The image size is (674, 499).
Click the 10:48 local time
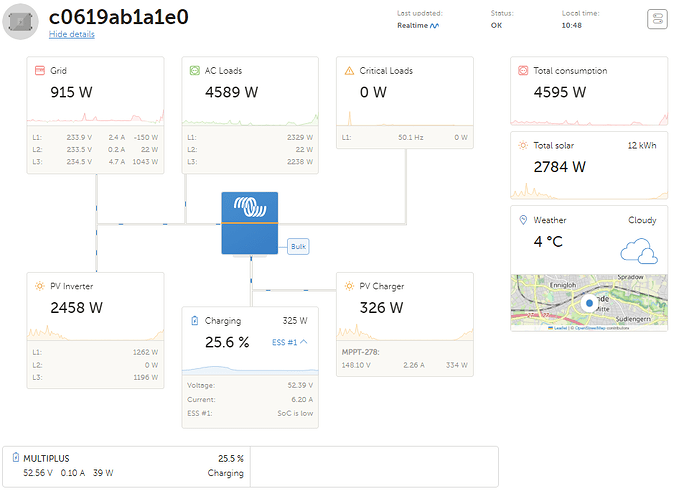coord(572,25)
